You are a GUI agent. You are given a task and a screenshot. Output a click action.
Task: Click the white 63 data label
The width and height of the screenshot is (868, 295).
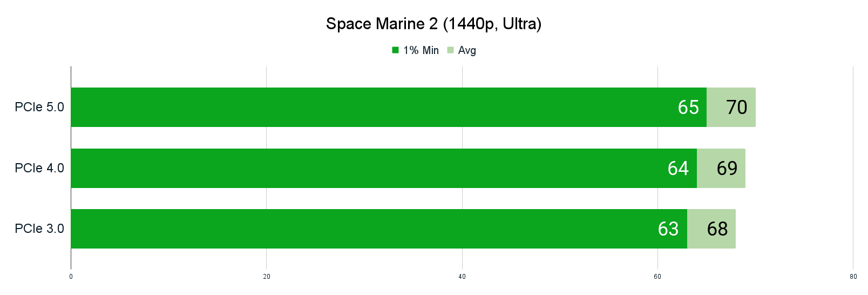[x=668, y=229]
